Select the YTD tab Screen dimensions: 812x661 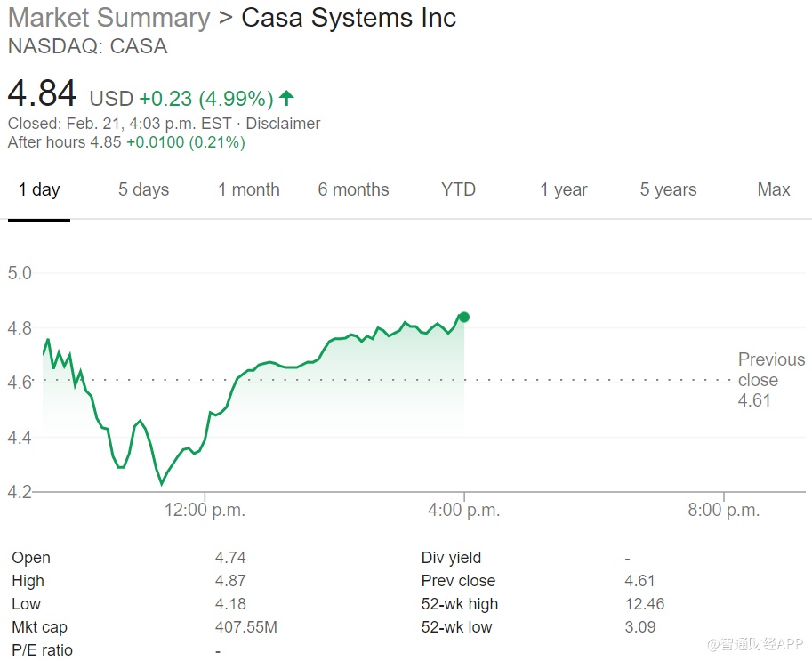[x=458, y=189]
